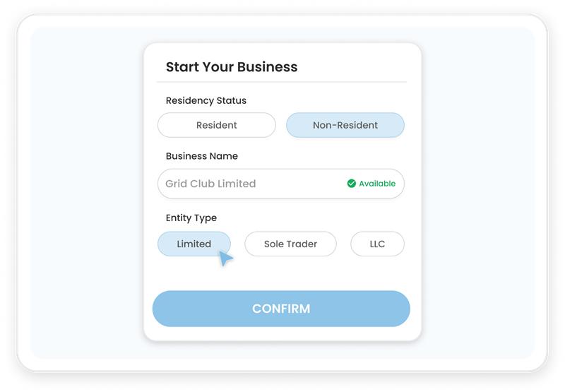Screen dimensions: 565x392
Task: Select the Sole Trader entity type
Action: click(x=290, y=244)
